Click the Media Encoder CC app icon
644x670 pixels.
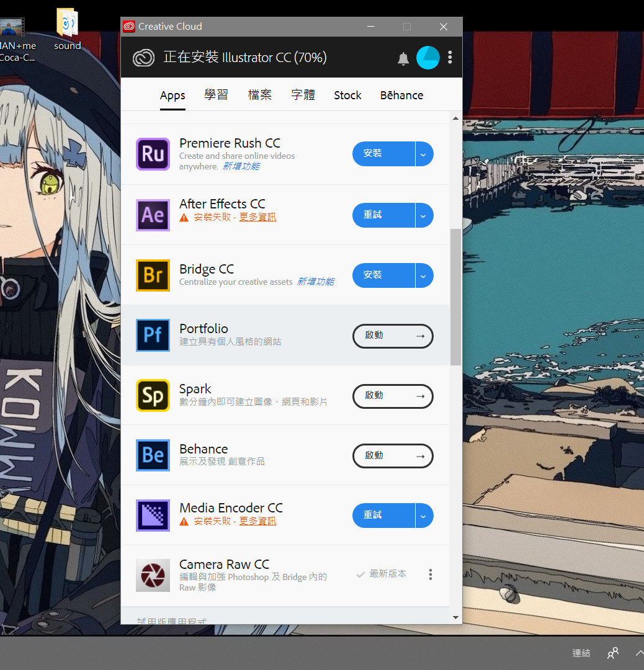tap(153, 515)
